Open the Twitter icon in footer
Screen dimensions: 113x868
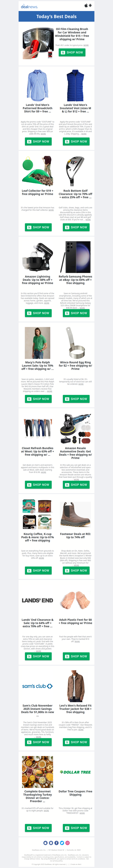[62, 843]
